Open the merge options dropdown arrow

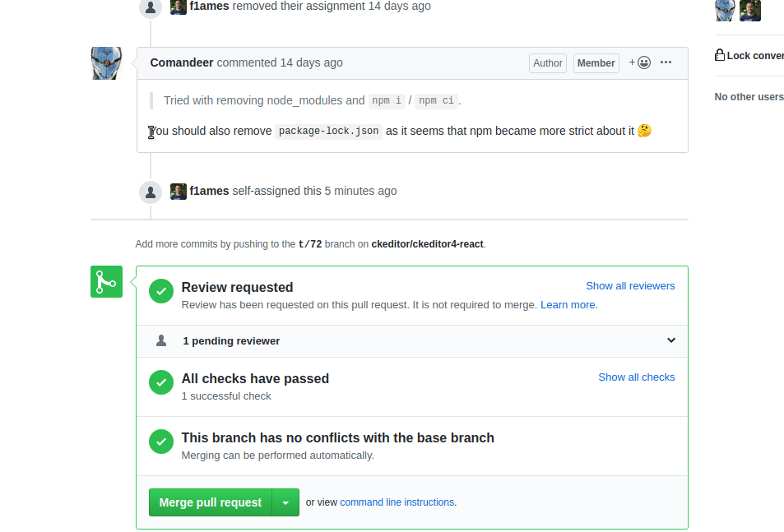(285, 502)
